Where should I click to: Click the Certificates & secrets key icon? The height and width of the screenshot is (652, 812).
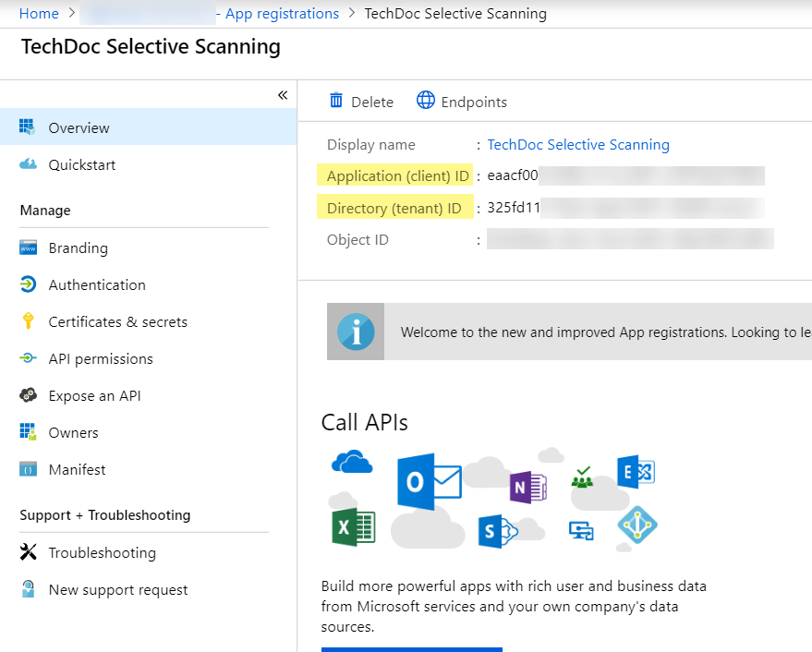pyautogui.click(x=28, y=321)
